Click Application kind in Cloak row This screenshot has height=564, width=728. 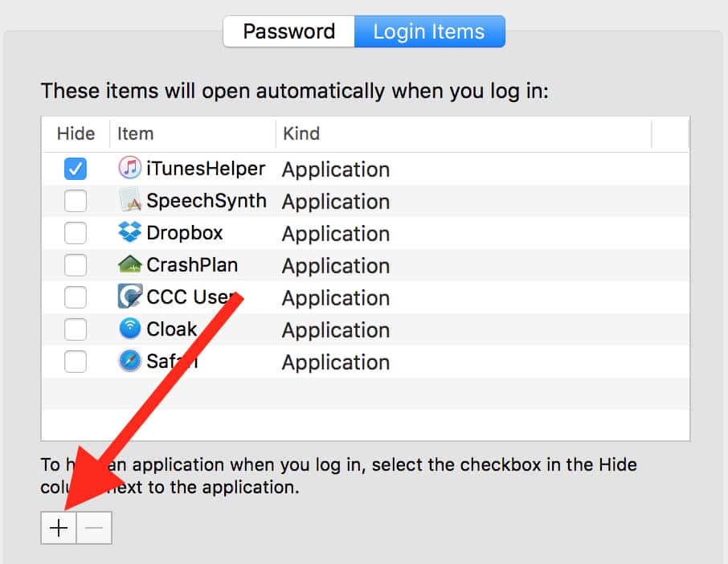(x=336, y=330)
